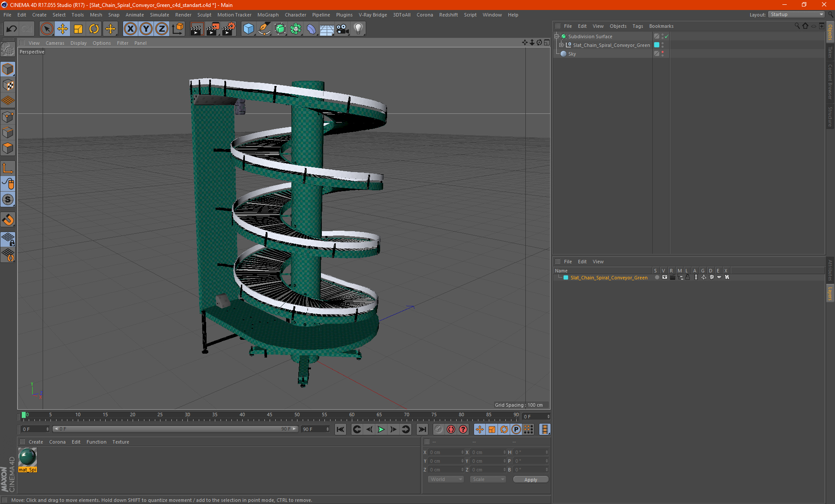Click the mat_Spi material thumbnail
Viewport: 835px width, 504px height.
[28, 457]
